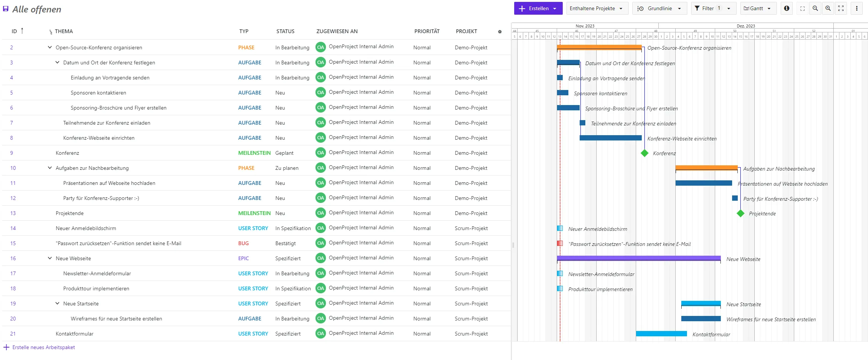Click the zoom out icon in the toolbar

pos(815,8)
